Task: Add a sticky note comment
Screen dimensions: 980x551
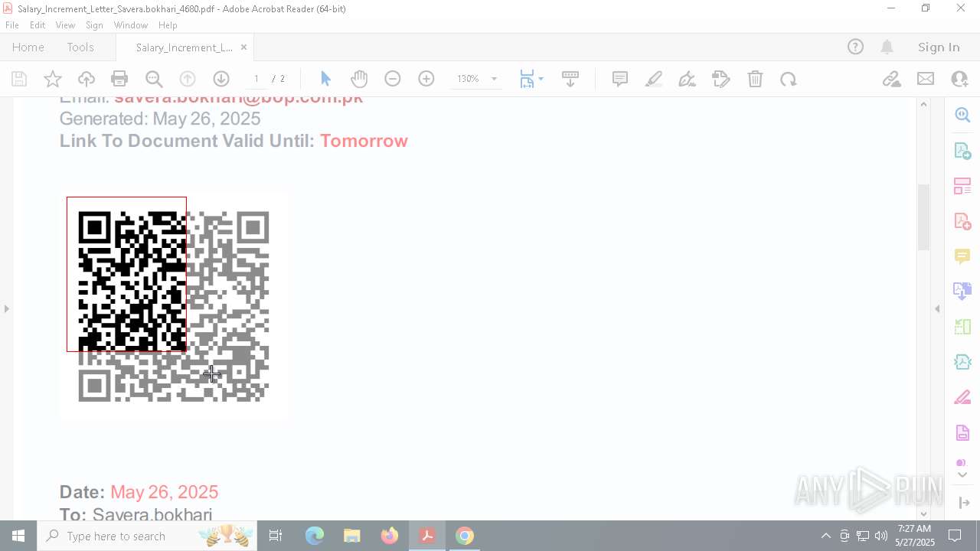Action: [x=620, y=79]
